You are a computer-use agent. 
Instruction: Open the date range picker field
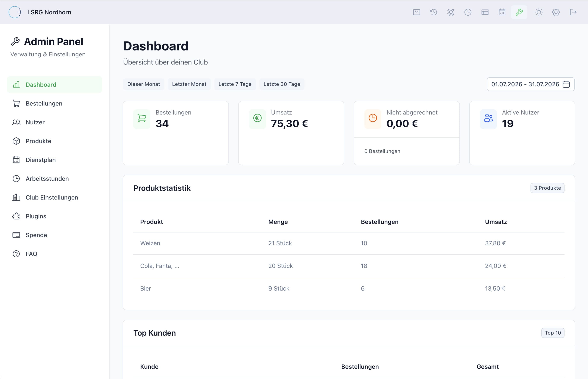[531, 84]
